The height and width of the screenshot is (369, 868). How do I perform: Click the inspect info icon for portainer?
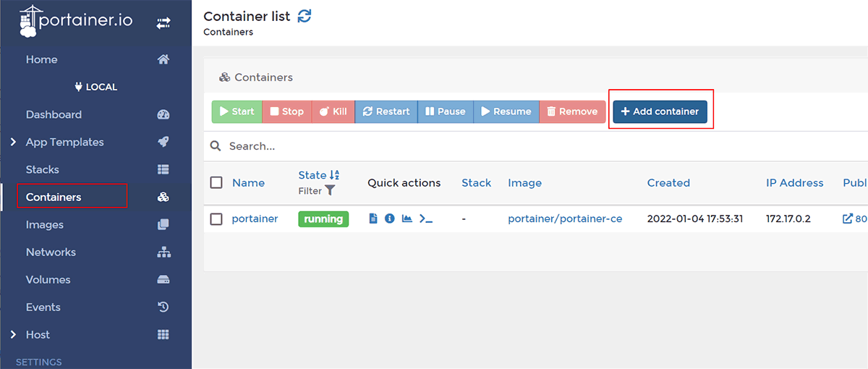[390, 219]
